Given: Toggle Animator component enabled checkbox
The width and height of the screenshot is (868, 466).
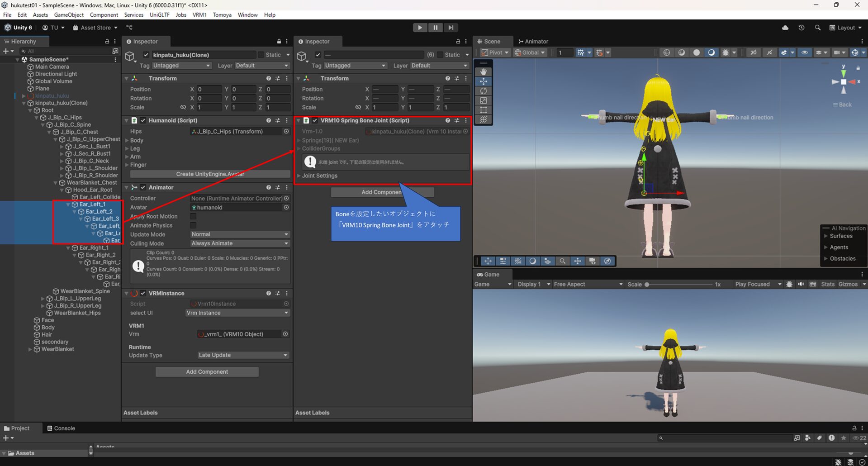Looking at the screenshot, I should [x=143, y=187].
